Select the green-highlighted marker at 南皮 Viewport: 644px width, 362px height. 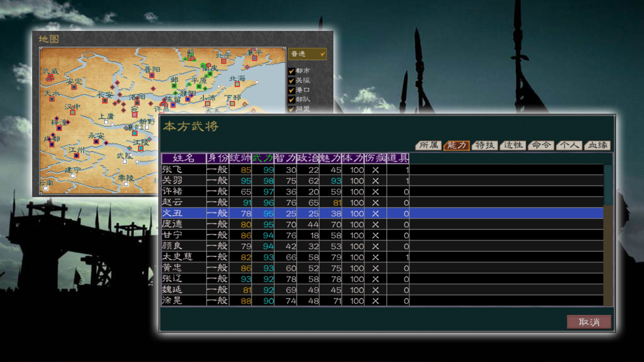pyautogui.click(x=210, y=73)
